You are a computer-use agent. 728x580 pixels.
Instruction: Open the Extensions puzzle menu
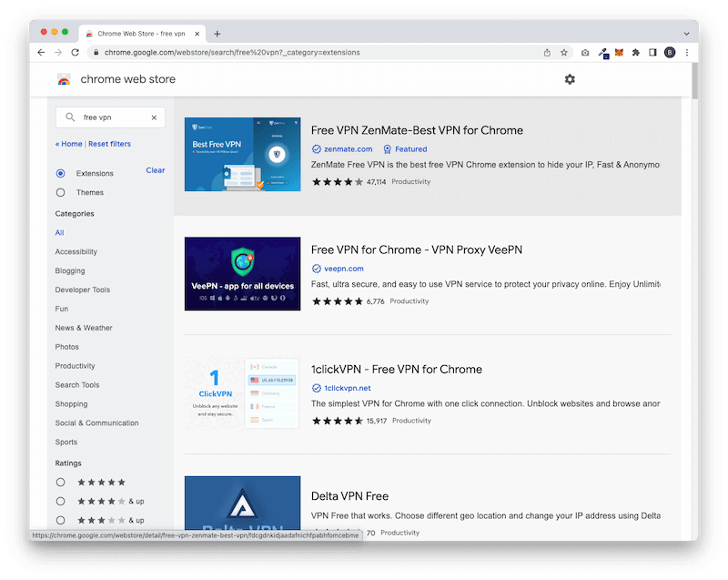635,53
